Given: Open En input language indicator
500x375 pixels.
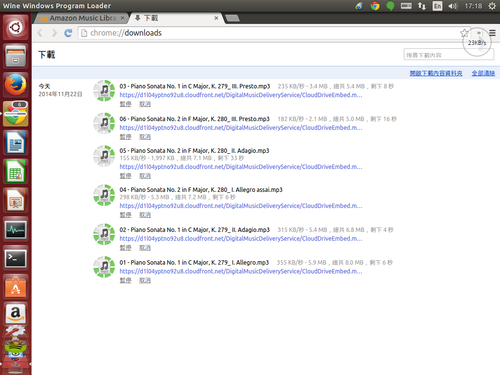Looking at the screenshot, I should [437, 6].
